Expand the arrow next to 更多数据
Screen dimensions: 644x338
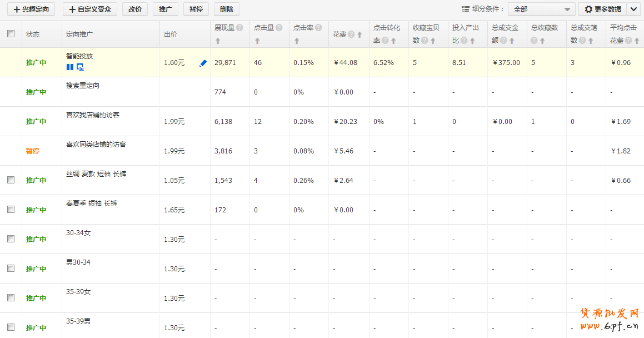point(633,9)
